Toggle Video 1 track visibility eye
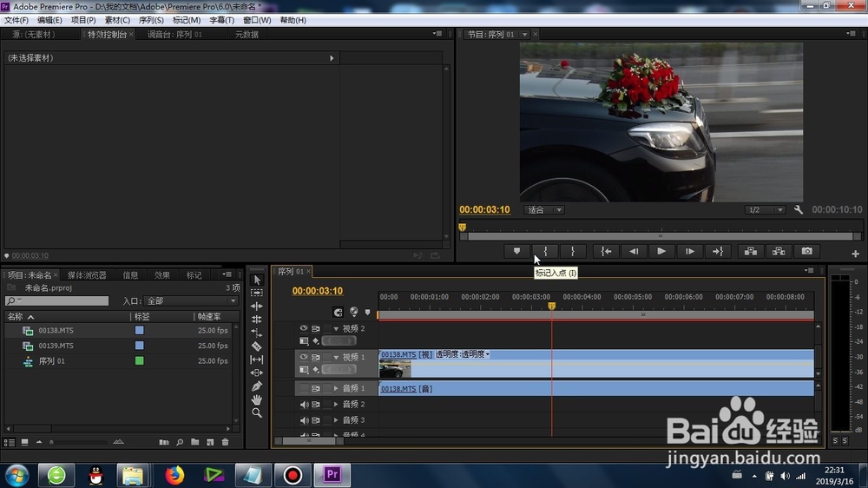 click(303, 357)
